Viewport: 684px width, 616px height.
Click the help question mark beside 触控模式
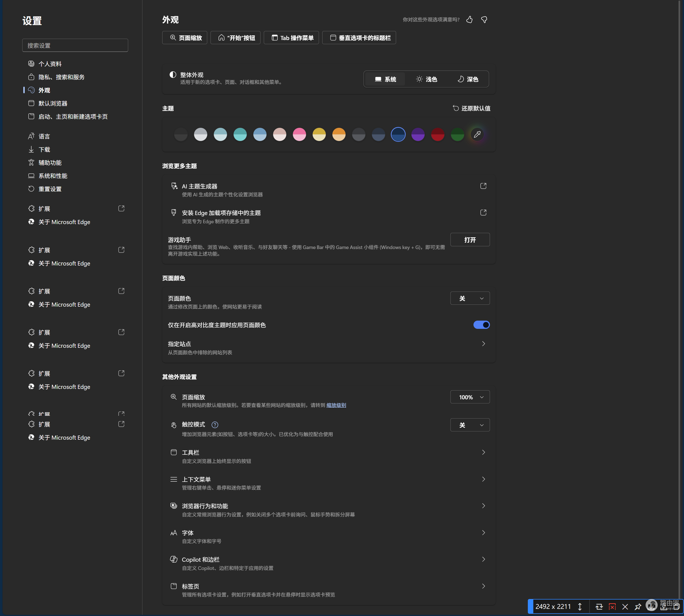click(x=215, y=425)
